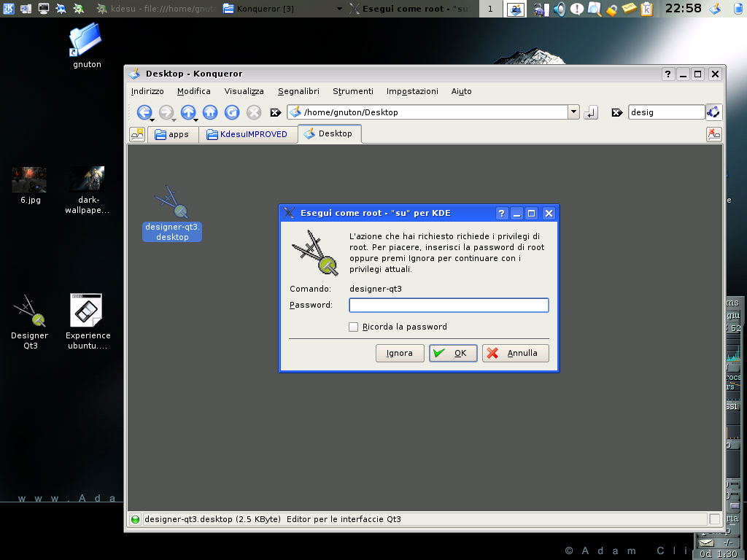The image size is (747, 560).
Task: Click the search field containing 'desig'
Action: (667, 112)
